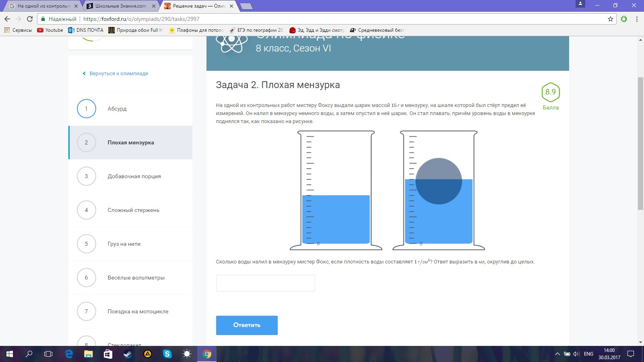644x362 pixels.
Task: Open the Средневековый бестиарий bookmark
Action: [377, 30]
